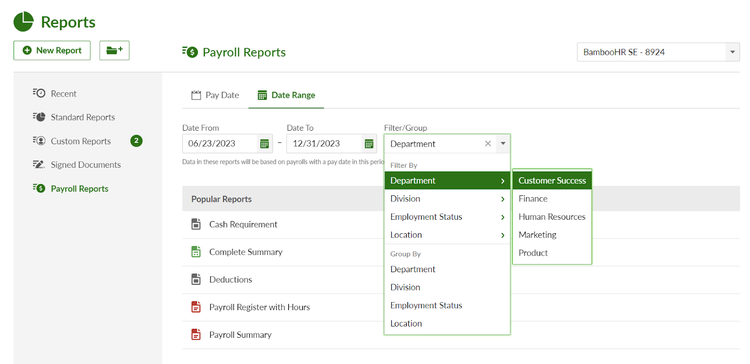This screenshot has width=750, height=364.
Task: Open the Payroll Summary report
Action: 240,334
